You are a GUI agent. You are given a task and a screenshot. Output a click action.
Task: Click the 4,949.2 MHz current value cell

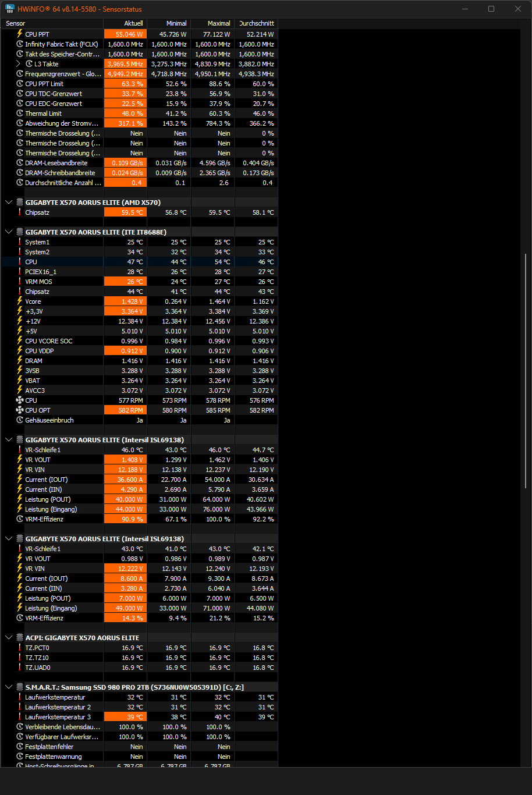tap(125, 74)
